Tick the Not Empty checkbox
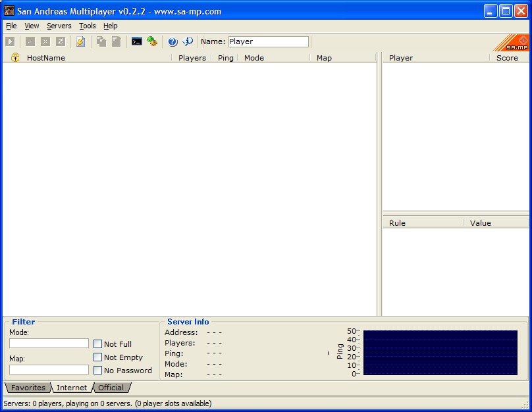532x412 pixels. point(97,357)
